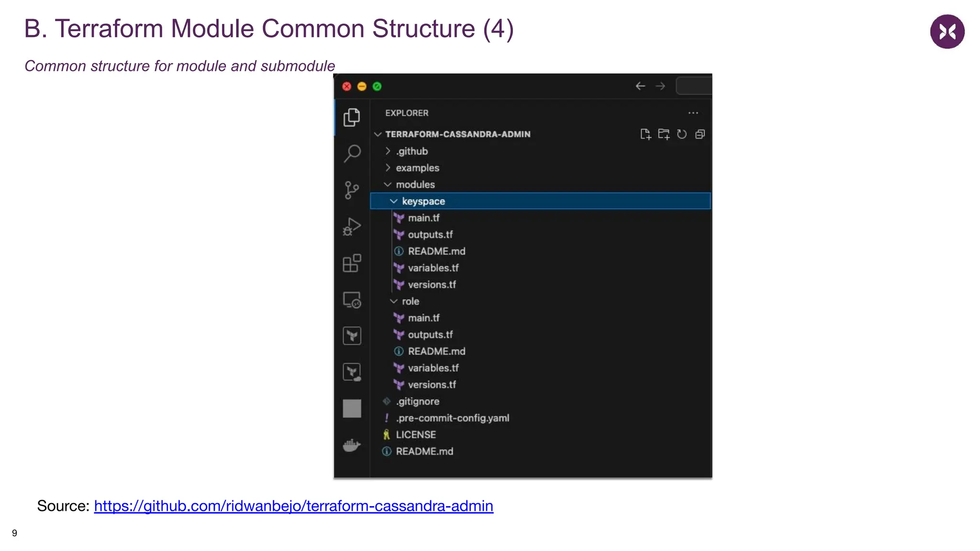
Task: Open the Terraform Cloud extension icon
Action: click(352, 372)
